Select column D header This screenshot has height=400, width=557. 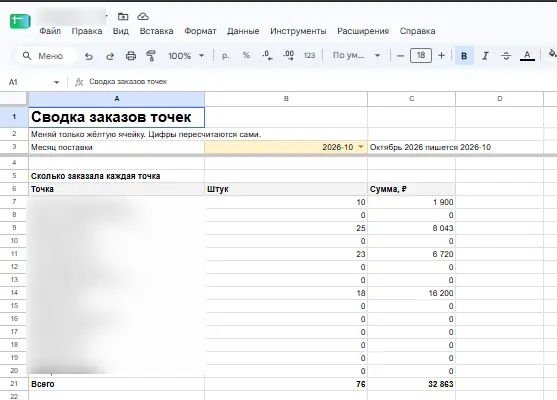pos(499,99)
